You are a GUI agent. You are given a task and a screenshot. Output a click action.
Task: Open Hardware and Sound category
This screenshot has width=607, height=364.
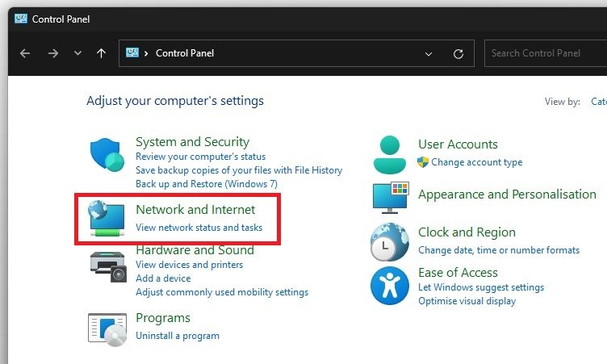coord(195,250)
